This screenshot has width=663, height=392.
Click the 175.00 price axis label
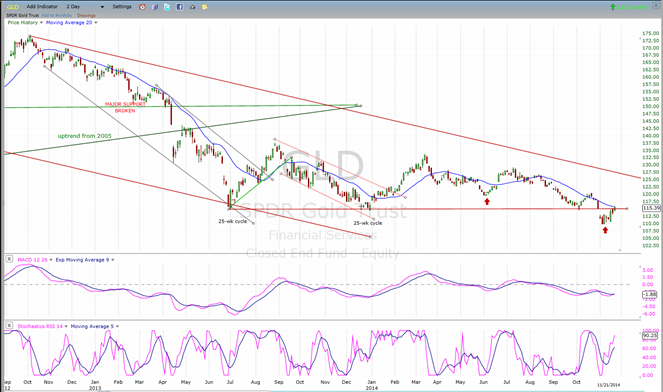[650, 33]
